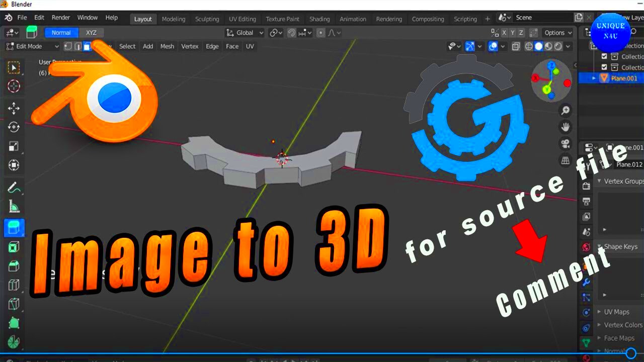Viewport: 644px width, 362px height.
Task: Switch to the Scripting workspace tab
Action: point(465,19)
